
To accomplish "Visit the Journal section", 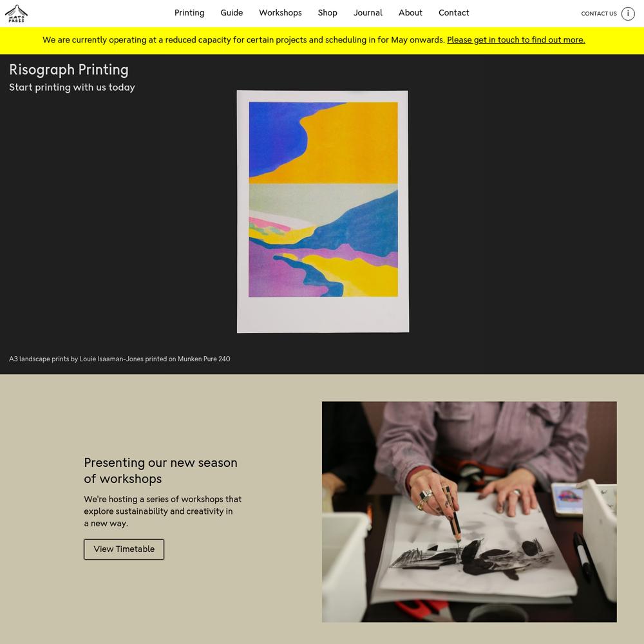I will click(368, 13).
